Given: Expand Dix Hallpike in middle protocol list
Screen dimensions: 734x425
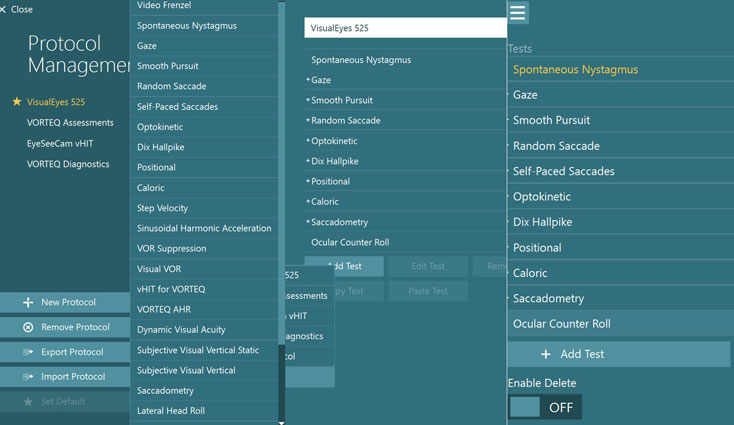Looking at the screenshot, I should 308,161.
